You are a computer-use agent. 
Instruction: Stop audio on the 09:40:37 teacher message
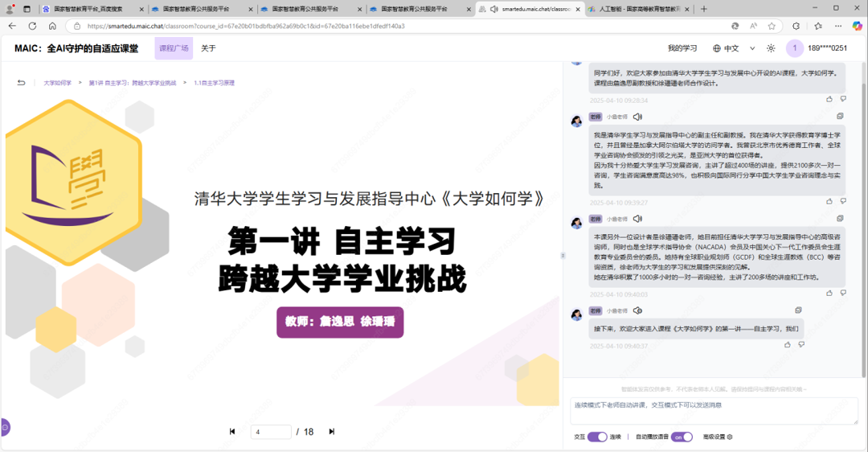(637, 310)
